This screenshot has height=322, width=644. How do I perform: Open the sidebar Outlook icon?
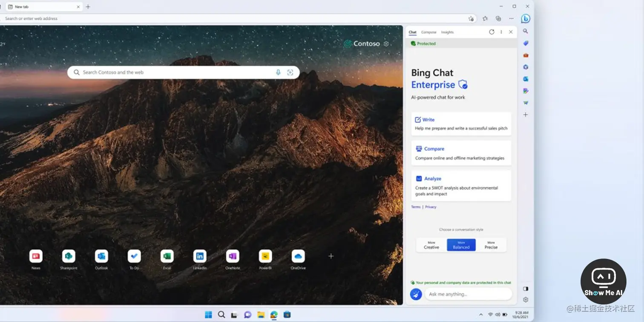(526, 79)
